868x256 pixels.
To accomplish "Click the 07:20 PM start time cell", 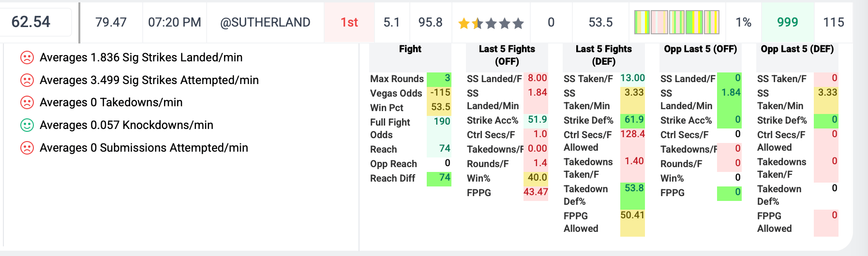I will coord(175,22).
